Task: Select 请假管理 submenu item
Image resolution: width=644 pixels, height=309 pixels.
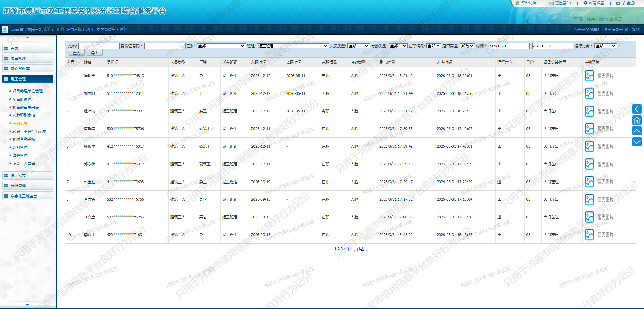Action: (x=20, y=155)
